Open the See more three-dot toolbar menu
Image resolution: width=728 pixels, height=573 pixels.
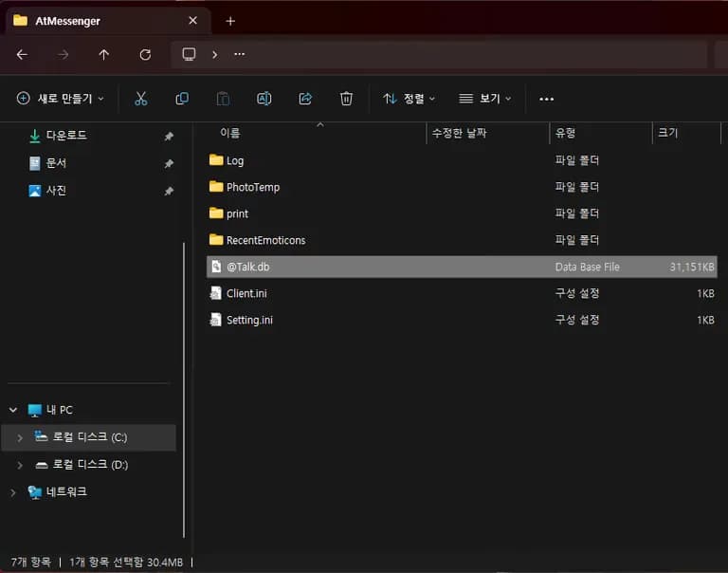tap(546, 99)
